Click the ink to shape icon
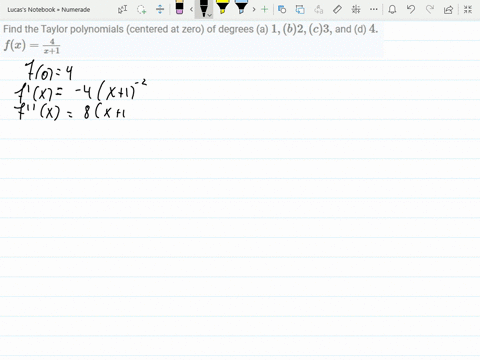The height and width of the screenshot is (360, 480). click(300, 9)
